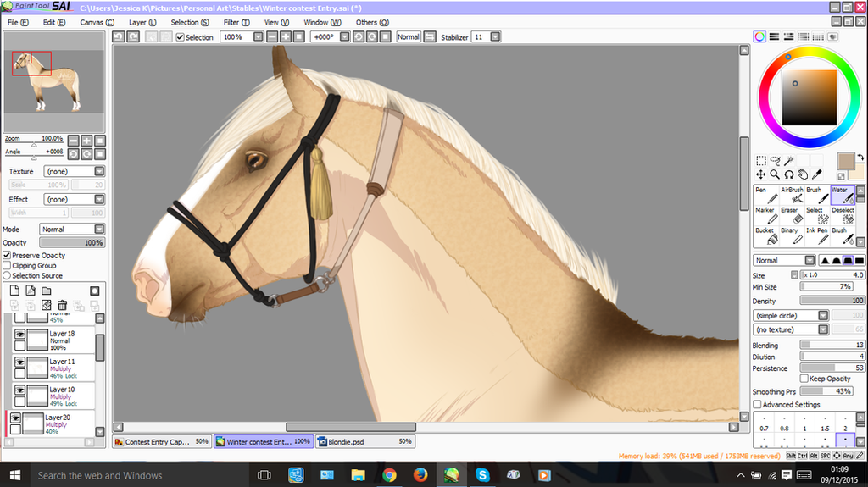The width and height of the screenshot is (868, 487).
Task: Select the Pen tool
Action: coord(765,196)
